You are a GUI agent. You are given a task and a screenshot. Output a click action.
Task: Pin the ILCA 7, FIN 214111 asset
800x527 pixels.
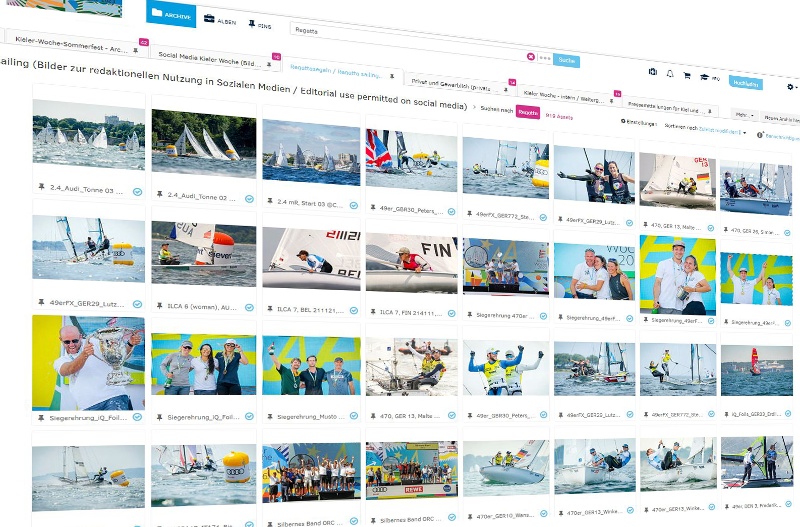tap(373, 312)
